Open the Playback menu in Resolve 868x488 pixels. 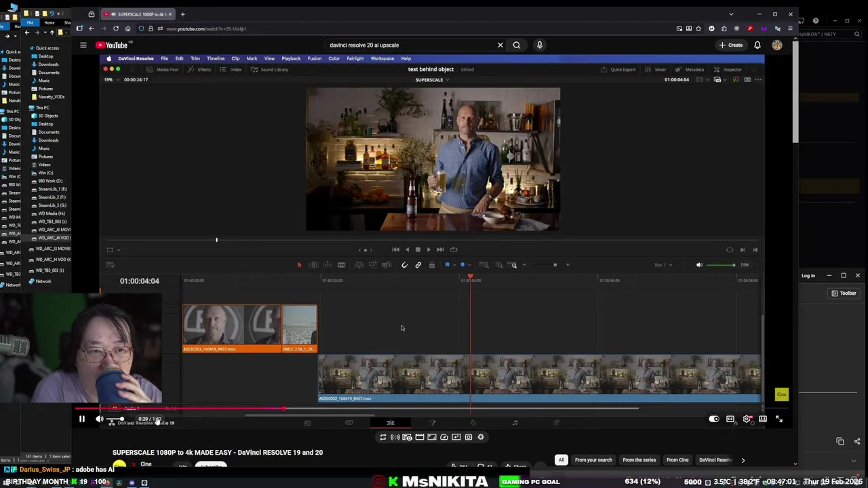291,58
